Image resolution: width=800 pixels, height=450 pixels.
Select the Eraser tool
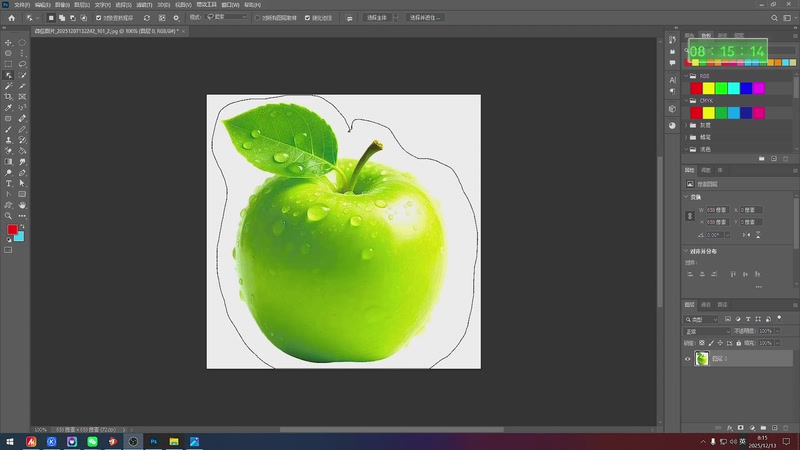(x=8, y=151)
